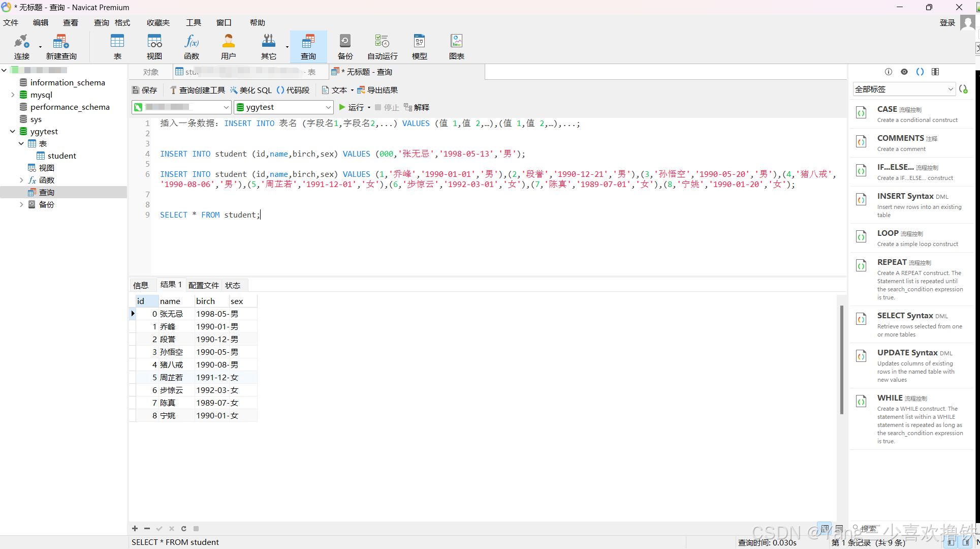Select the student table in tree
Screen dimensions: 980x549
[x=61, y=156]
